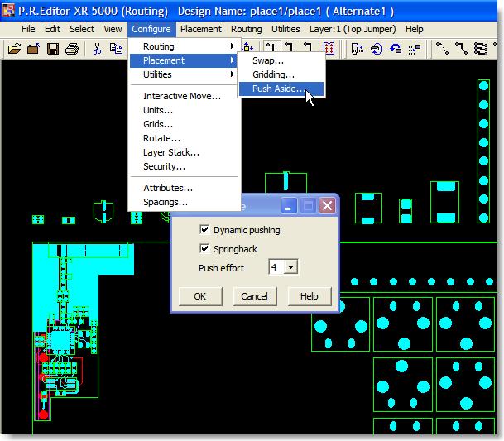This screenshot has width=504, height=441.
Task: Click the Cancel button in dialog
Action: click(x=254, y=296)
